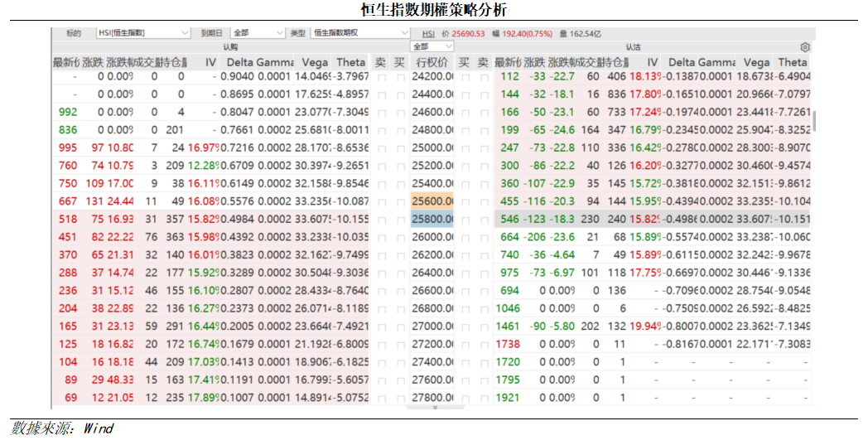Open the settings gear icon

click(x=805, y=48)
